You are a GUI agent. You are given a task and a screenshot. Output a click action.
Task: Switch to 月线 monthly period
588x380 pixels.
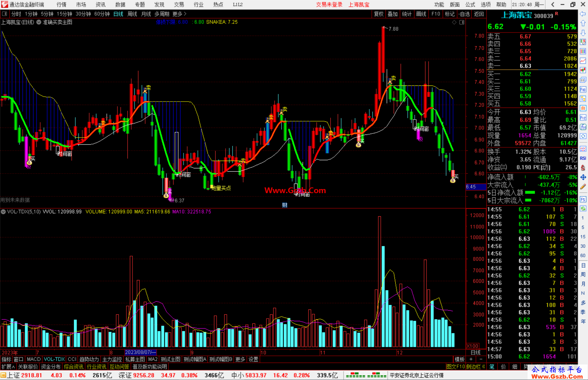click(x=146, y=14)
